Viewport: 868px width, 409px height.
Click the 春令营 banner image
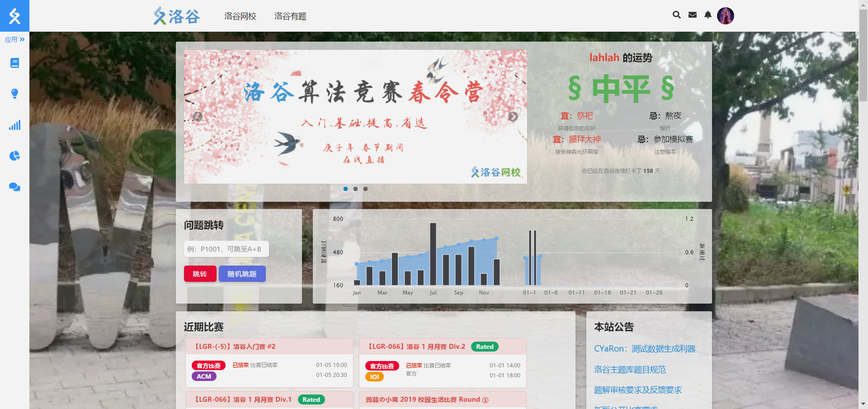pyautogui.click(x=355, y=117)
